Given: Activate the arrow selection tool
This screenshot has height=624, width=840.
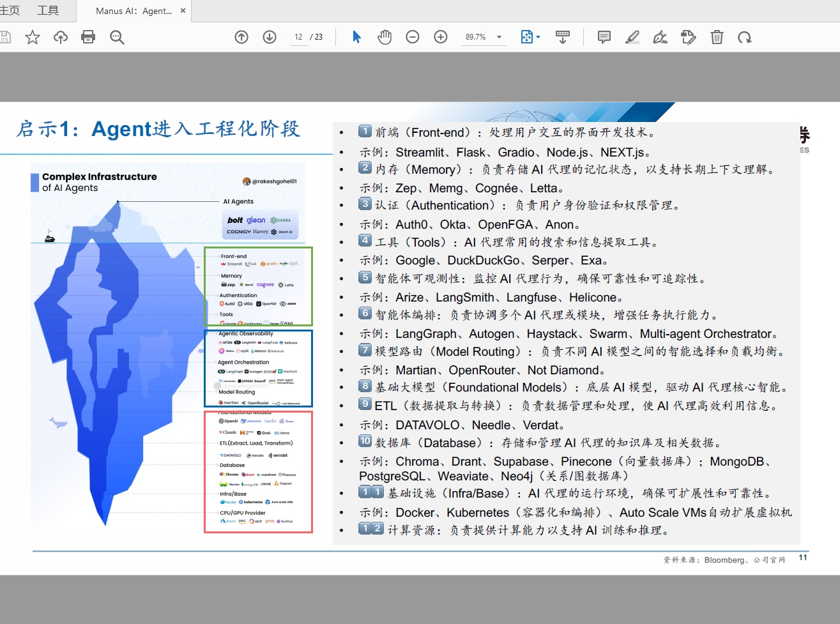Looking at the screenshot, I should [x=356, y=37].
